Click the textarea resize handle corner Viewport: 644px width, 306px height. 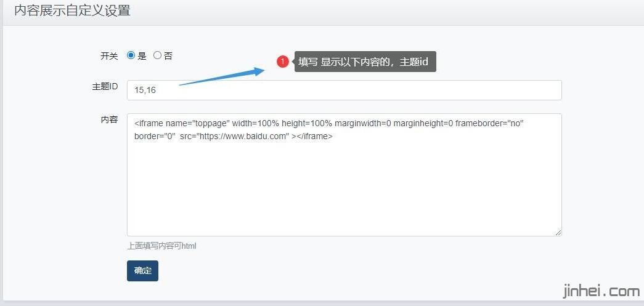tap(558, 233)
